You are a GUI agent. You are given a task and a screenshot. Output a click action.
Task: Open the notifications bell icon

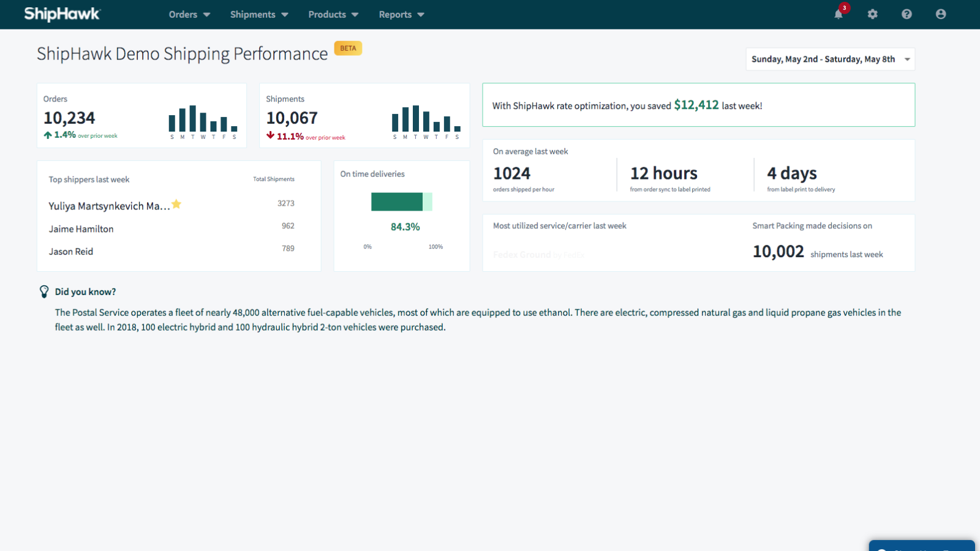(839, 14)
